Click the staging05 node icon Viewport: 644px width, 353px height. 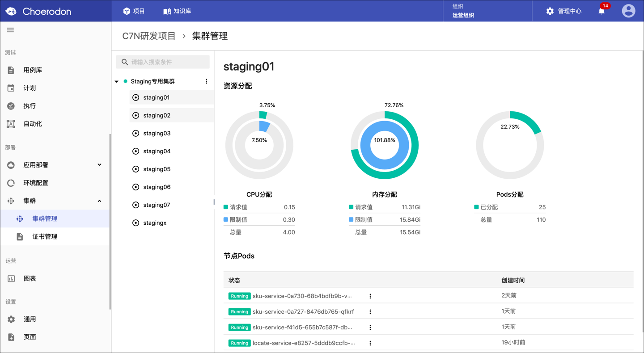point(136,169)
